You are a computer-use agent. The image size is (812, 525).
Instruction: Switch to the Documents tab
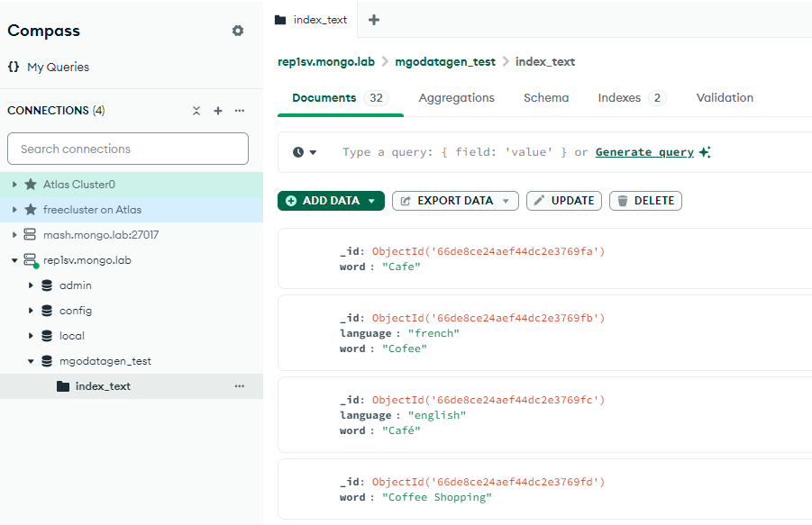tap(341, 98)
